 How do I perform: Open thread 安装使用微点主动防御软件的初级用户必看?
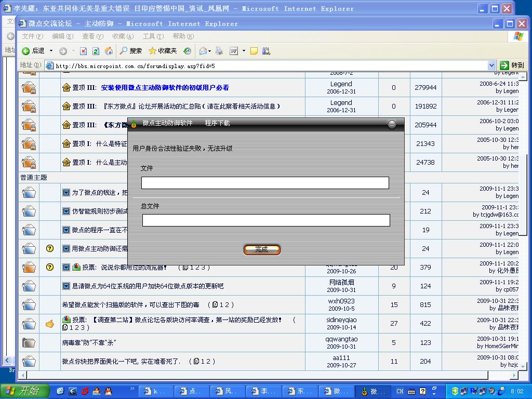click(x=165, y=87)
